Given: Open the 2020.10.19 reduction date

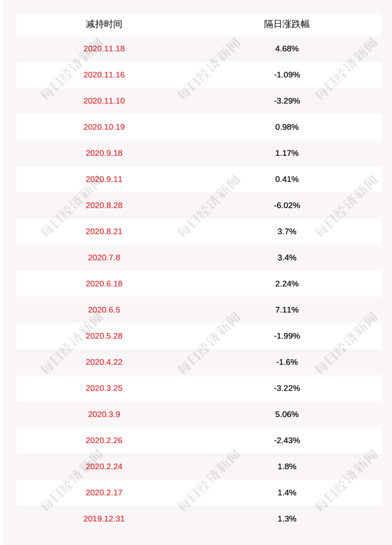Looking at the screenshot, I should (104, 127).
